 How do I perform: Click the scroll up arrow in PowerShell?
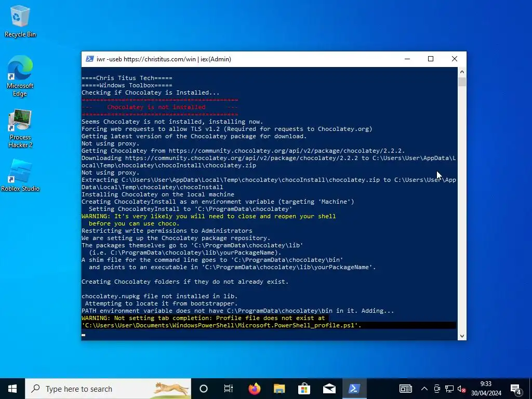click(462, 72)
